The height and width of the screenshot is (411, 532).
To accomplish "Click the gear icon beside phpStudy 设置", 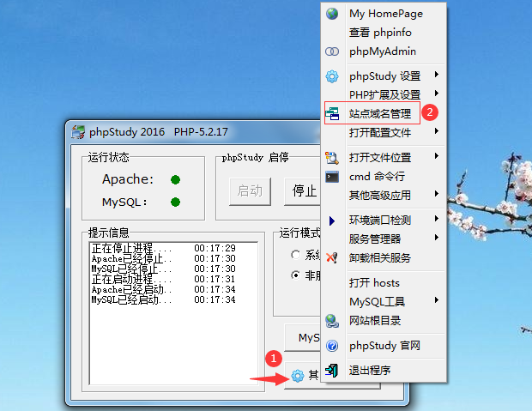I will [x=332, y=76].
